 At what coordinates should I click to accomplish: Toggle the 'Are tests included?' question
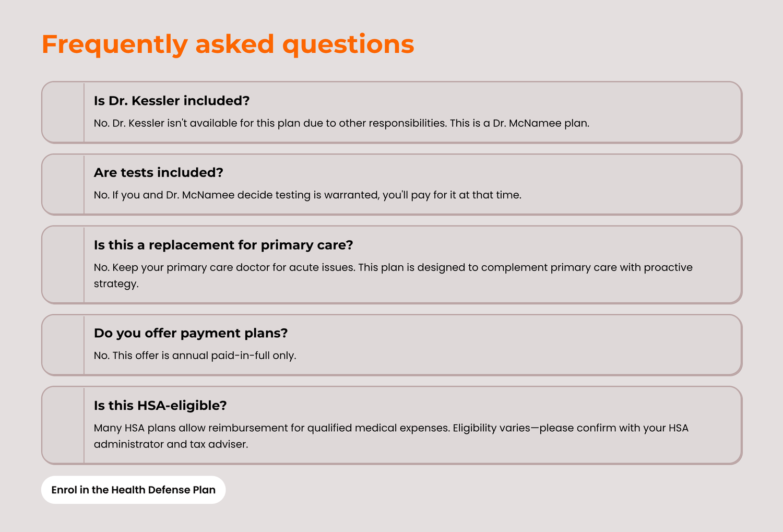158,173
